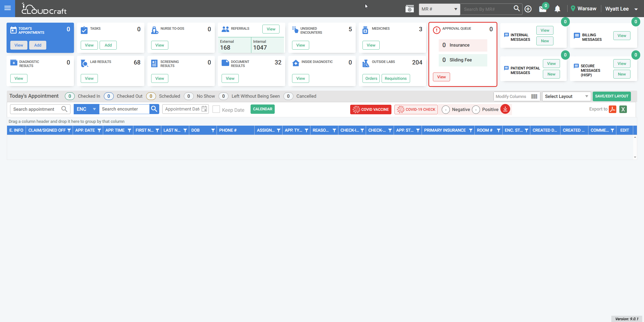Add a new task
The height and width of the screenshot is (322, 644).
tap(108, 45)
